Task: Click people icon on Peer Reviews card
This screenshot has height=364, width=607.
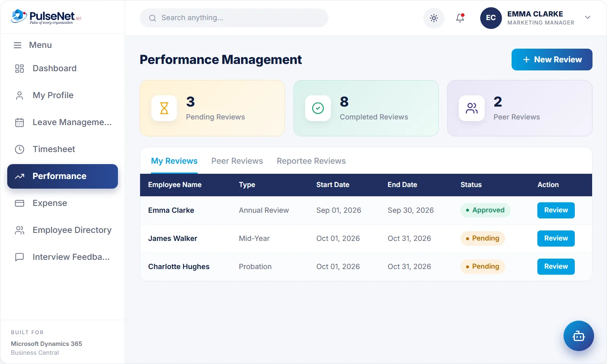Action: pos(472,108)
